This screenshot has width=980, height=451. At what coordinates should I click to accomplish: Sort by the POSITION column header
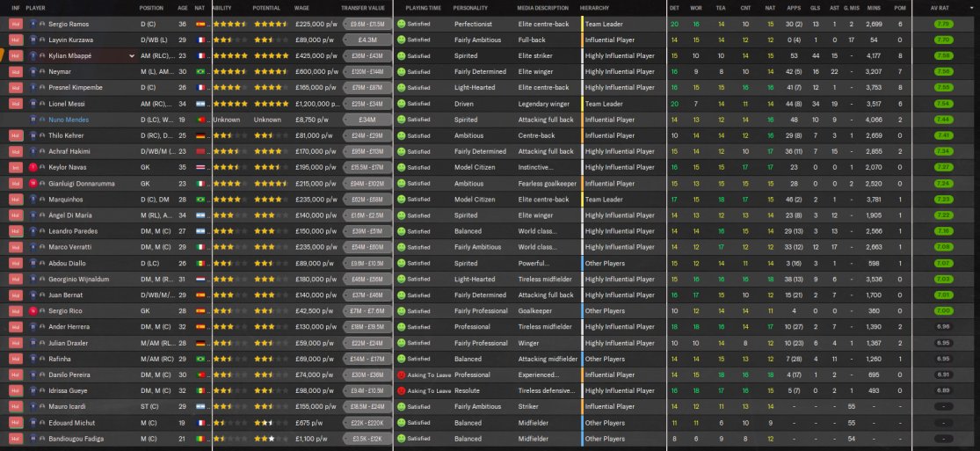(x=151, y=8)
